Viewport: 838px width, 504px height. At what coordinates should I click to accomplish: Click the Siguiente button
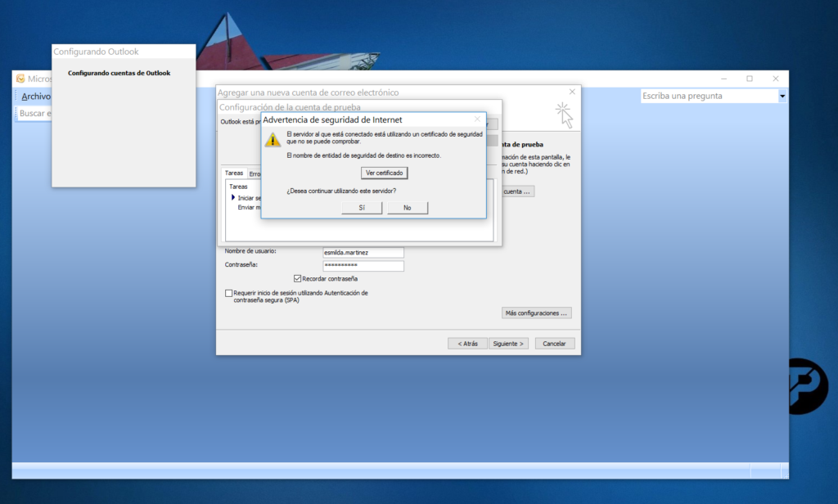509,344
